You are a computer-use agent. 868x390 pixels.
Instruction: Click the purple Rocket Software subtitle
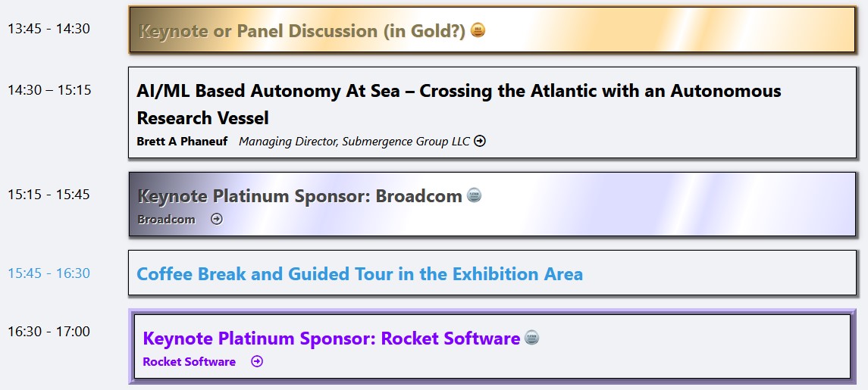(x=189, y=362)
